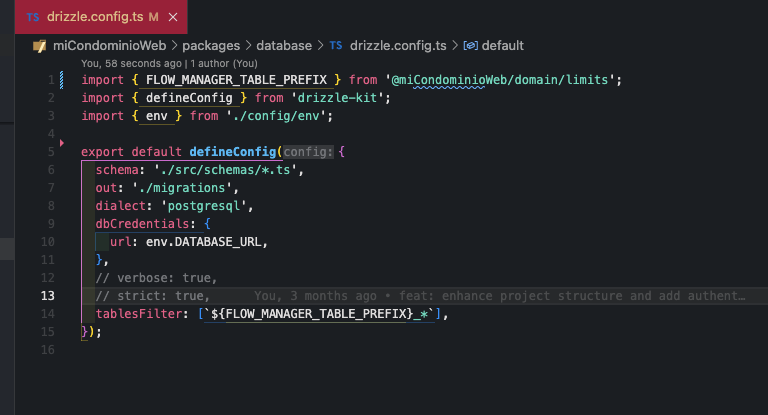Click the '@miCondominioWeb/domain/limits' import path
Viewport: 768px width, 415px height.
pos(500,80)
